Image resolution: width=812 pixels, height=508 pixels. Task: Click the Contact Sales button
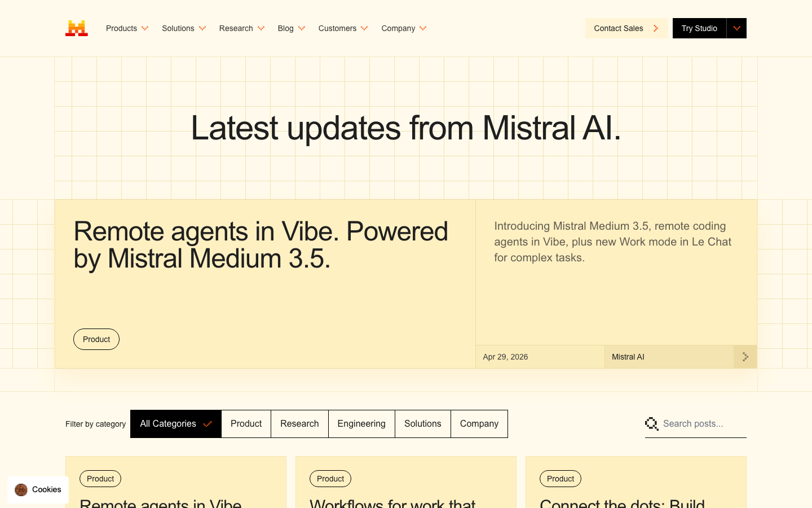coord(626,28)
